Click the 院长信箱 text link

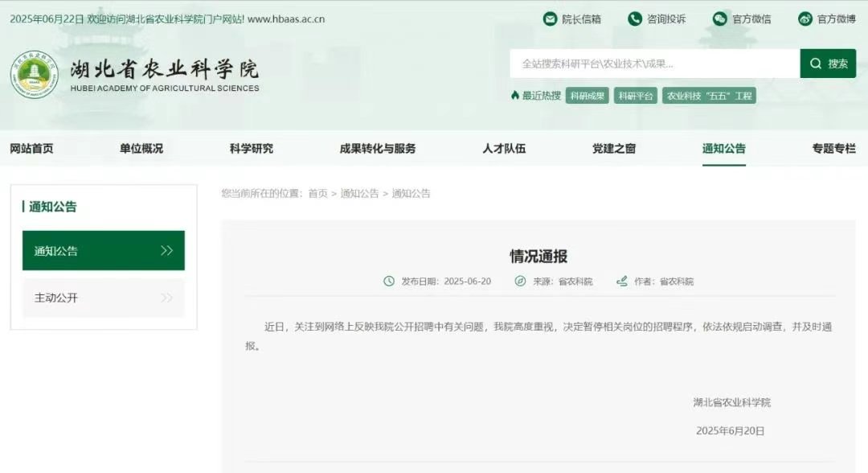[x=581, y=19]
